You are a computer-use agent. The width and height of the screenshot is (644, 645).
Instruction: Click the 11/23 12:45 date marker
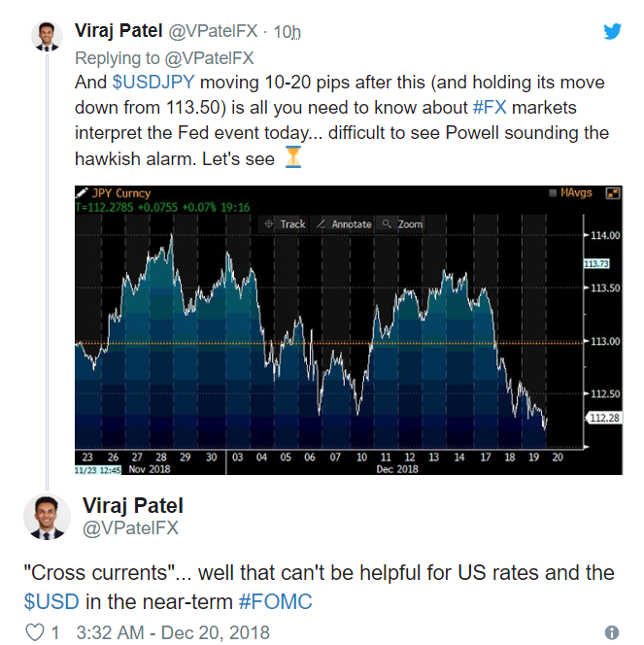coord(98,470)
